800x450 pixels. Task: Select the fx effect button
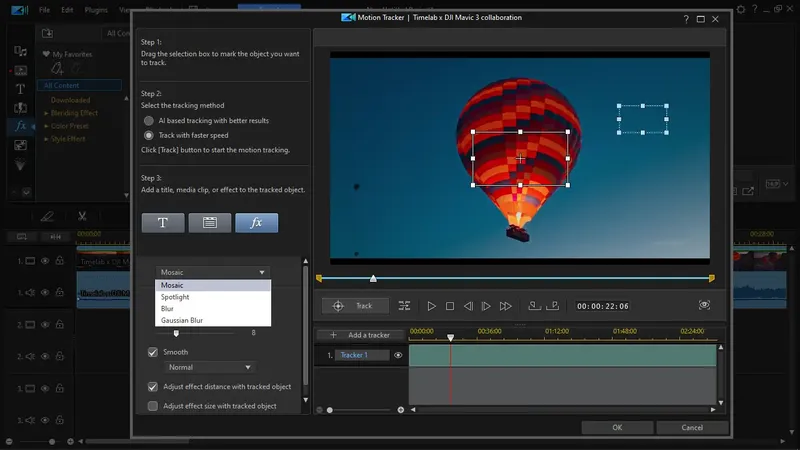pos(257,222)
